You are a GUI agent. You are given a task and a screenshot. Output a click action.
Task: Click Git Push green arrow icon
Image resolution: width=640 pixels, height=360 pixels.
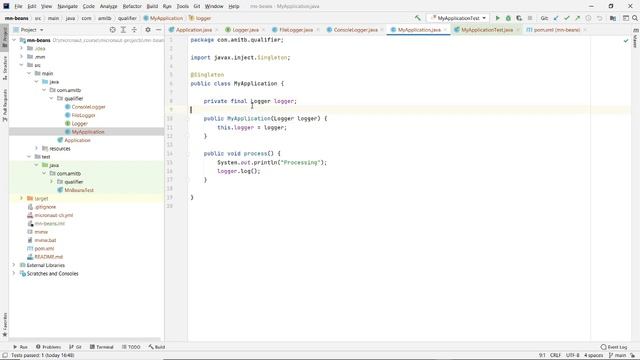pyautogui.click(x=577, y=18)
